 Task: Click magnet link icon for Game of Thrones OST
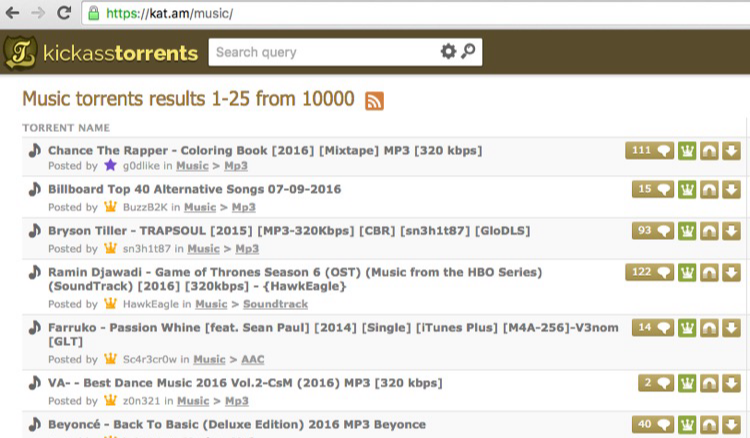coord(709,273)
